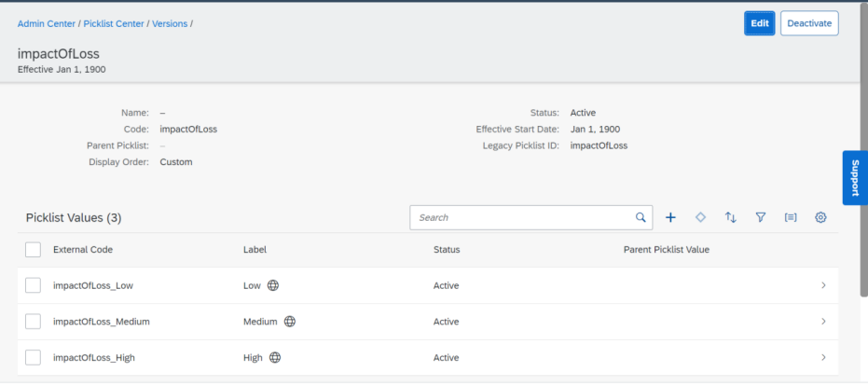The width and height of the screenshot is (868, 386).
Task: Tick the impactOfLoss_Low row checkbox
Action: [34, 285]
